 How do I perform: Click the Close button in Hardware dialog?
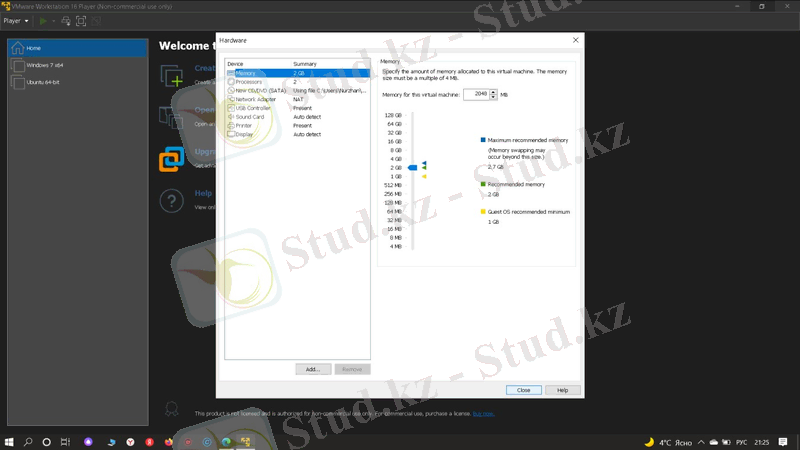pyautogui.click(x=524, y=390)
